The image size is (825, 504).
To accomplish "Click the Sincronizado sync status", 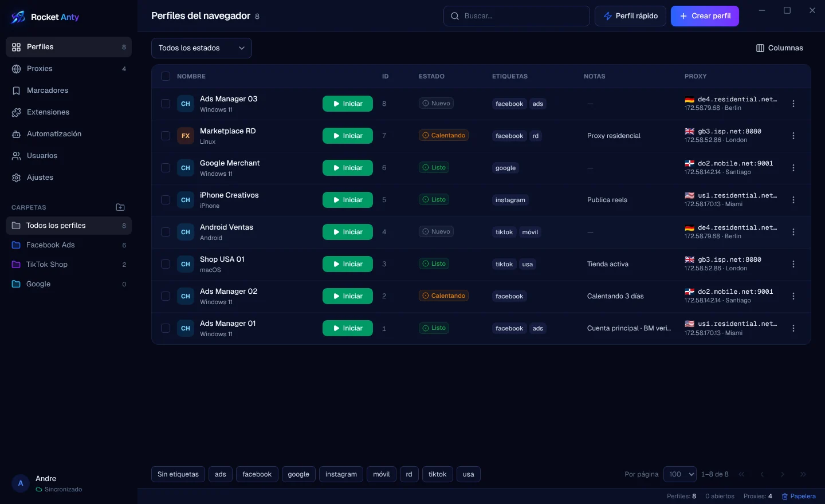I will [59, 490].
